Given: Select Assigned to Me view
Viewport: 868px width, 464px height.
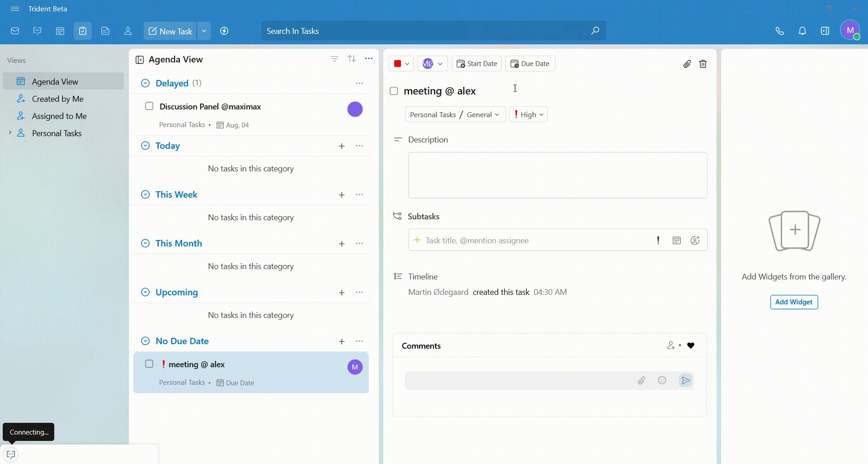Looking at the screenshot, I should (59, 116).
